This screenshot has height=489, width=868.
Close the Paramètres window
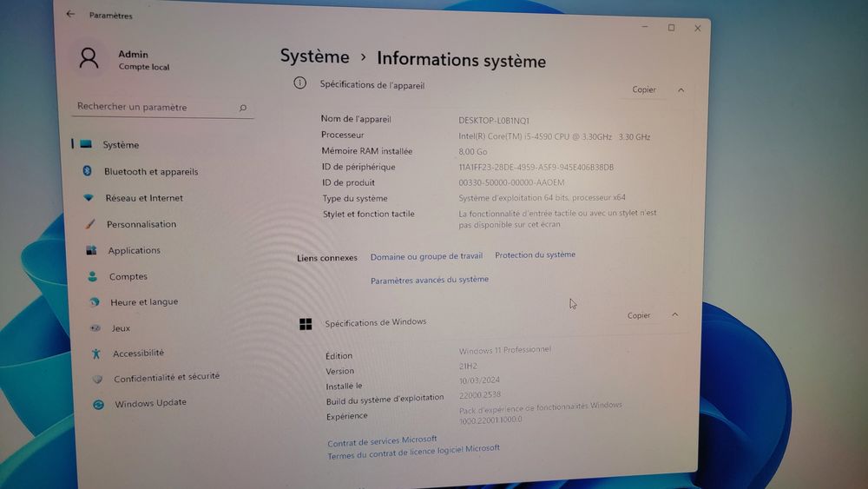(698, 29)
